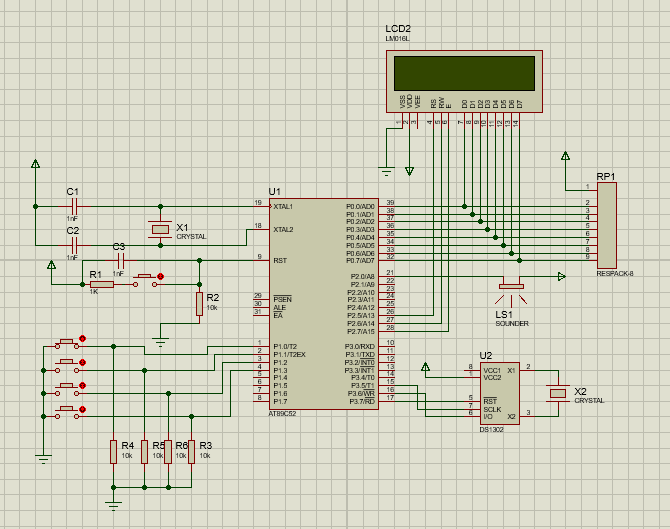Screen dimensions: 670x529
Task: Select capacitor C3 symbol
Action: point(120,260)
